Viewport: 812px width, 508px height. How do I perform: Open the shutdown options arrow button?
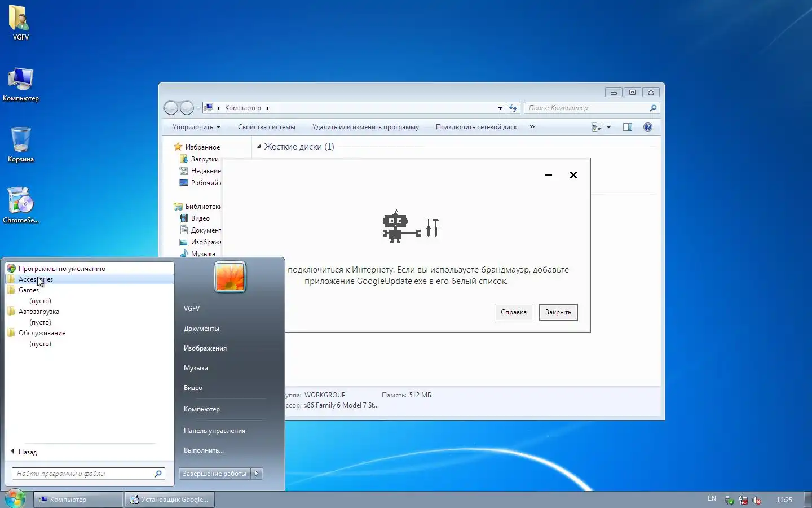(x=257, y=474)
